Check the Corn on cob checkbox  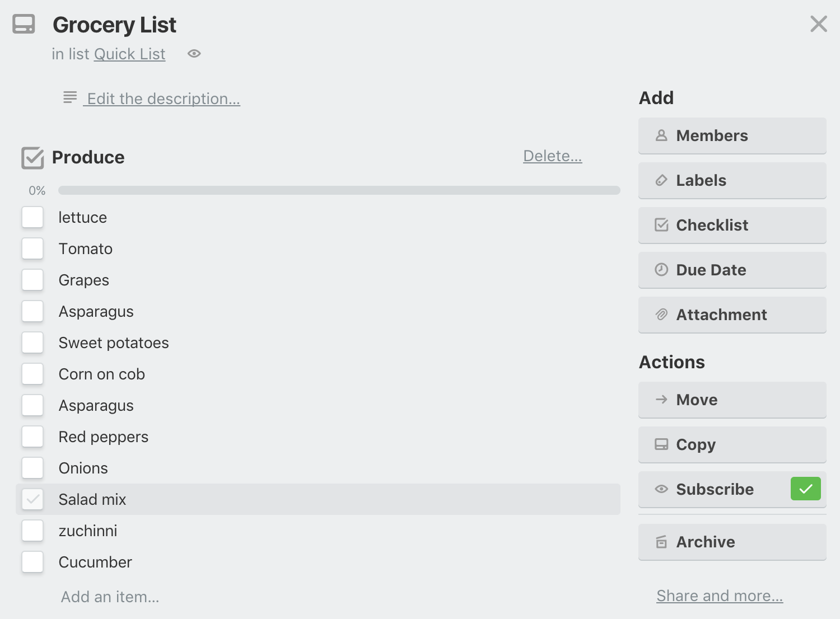[32, 374]
